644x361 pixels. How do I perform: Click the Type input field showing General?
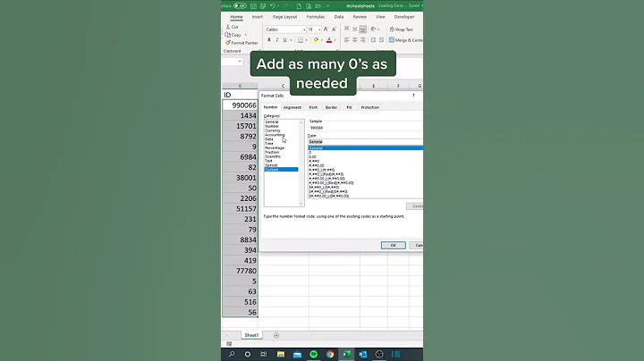[x=365, y=141]
